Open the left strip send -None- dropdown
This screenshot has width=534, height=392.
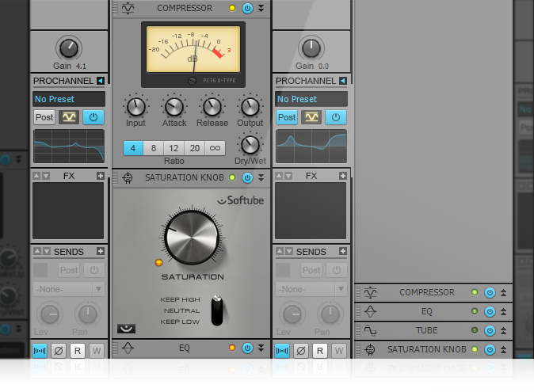(x=69, y=289)
